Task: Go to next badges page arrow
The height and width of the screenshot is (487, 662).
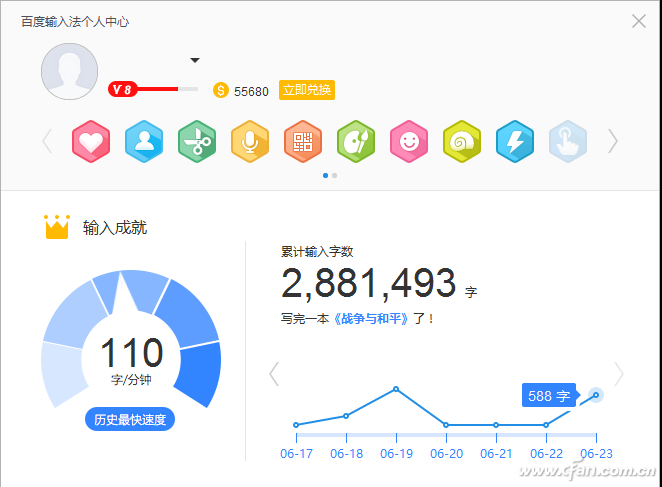Action: click(x=613, y=141)
